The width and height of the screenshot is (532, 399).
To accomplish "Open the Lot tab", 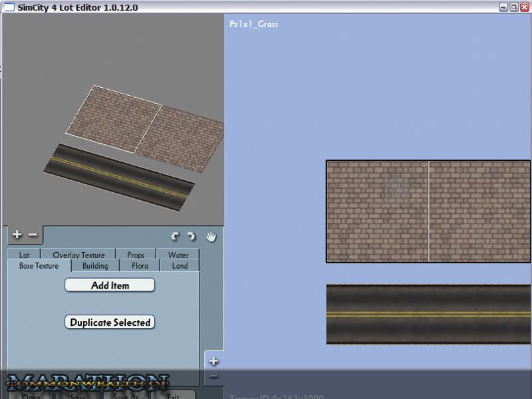I will point(24,255).
